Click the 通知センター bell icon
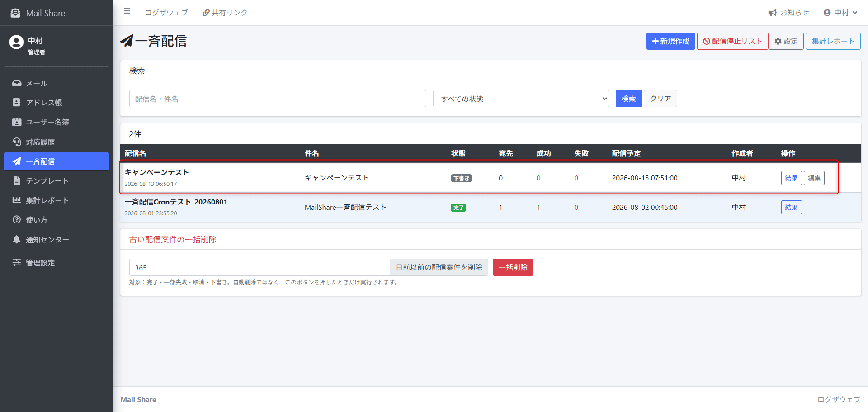The image size is (868, 412). tap(17, 239)
